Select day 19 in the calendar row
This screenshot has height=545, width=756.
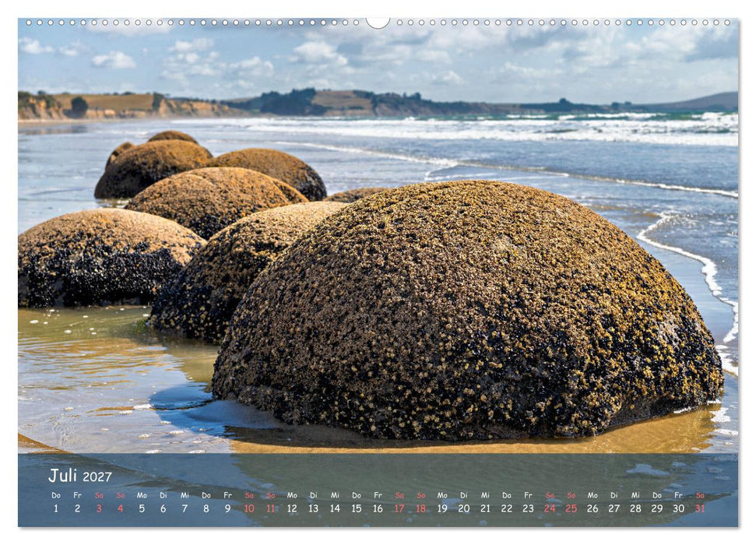(x=442, y=508)
